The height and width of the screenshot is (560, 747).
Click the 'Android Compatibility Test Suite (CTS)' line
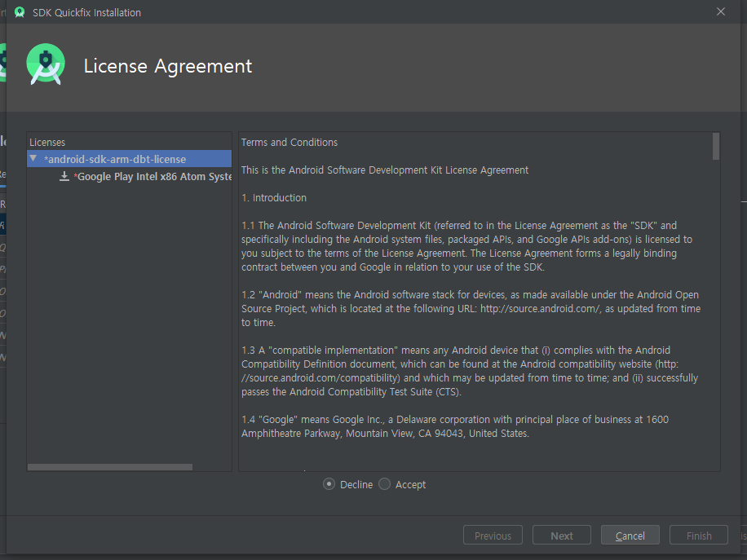351,392
